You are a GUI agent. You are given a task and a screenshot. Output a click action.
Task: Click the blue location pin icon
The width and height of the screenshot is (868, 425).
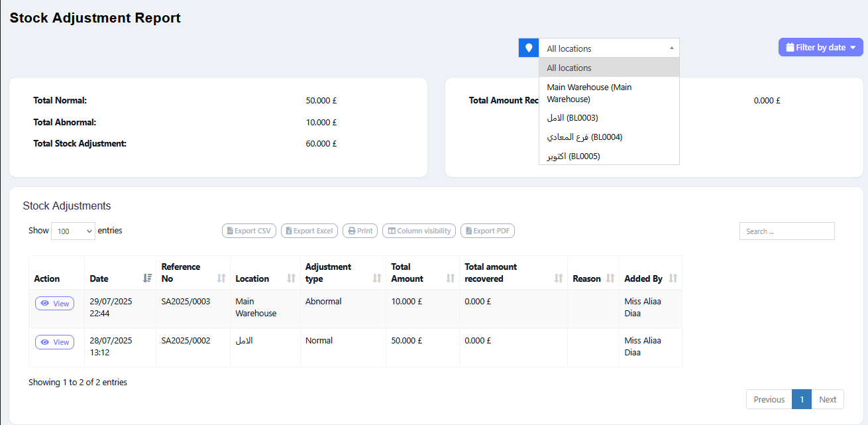[528, 48]
